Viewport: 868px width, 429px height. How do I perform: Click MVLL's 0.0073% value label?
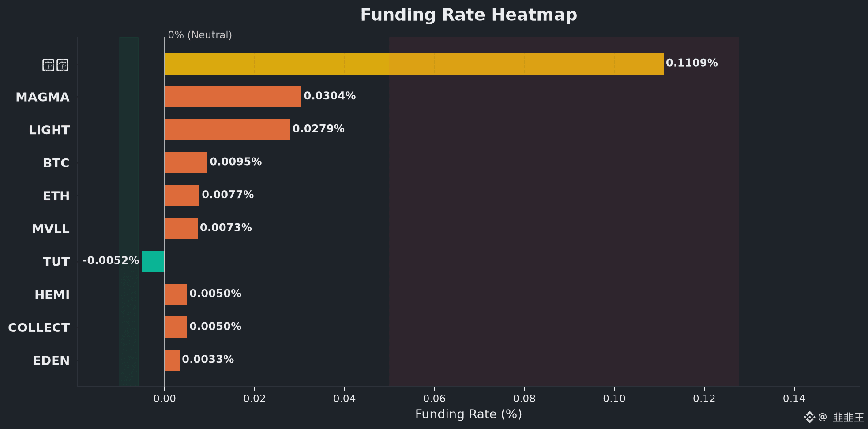(226, 228)
